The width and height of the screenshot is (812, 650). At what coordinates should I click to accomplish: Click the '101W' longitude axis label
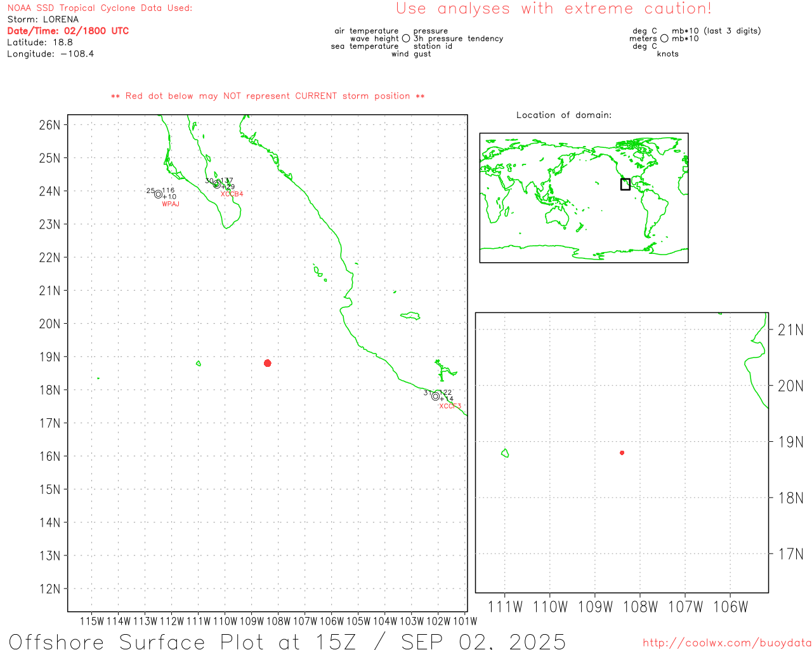coord(465,621)
